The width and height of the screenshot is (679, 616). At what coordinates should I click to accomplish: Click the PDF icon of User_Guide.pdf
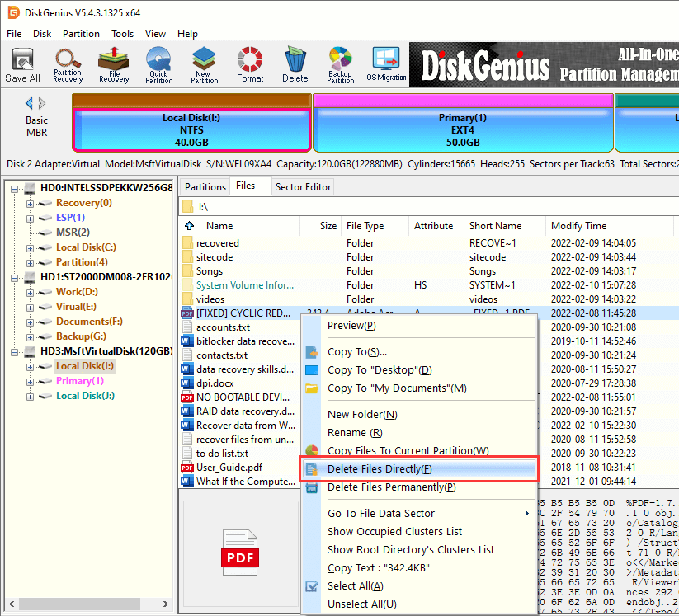[x=187, y=468]
